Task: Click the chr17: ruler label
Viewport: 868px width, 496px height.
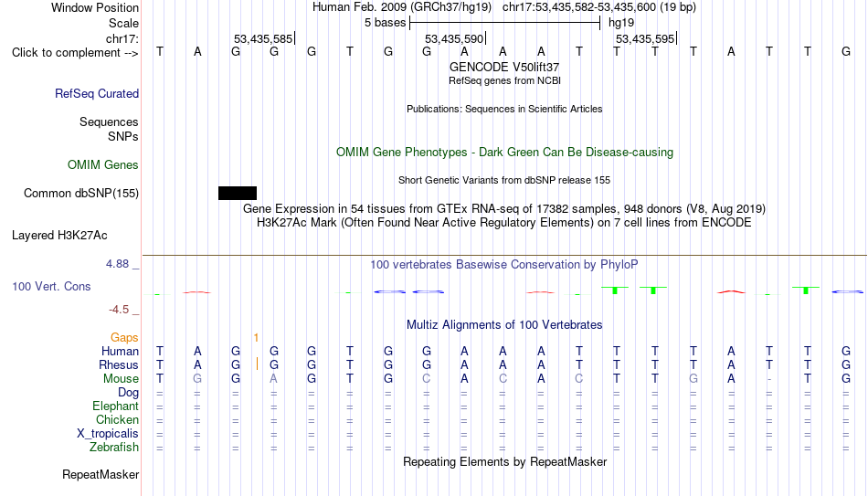Action: [x=122, y=38]
